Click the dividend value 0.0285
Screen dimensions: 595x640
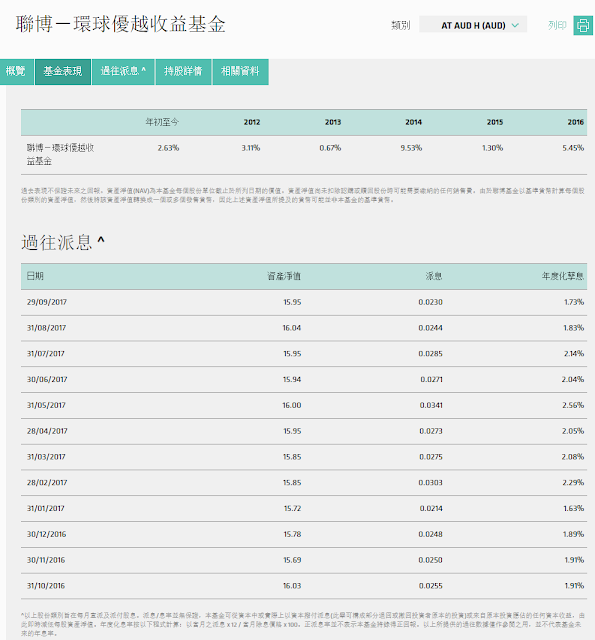point(431,353)
